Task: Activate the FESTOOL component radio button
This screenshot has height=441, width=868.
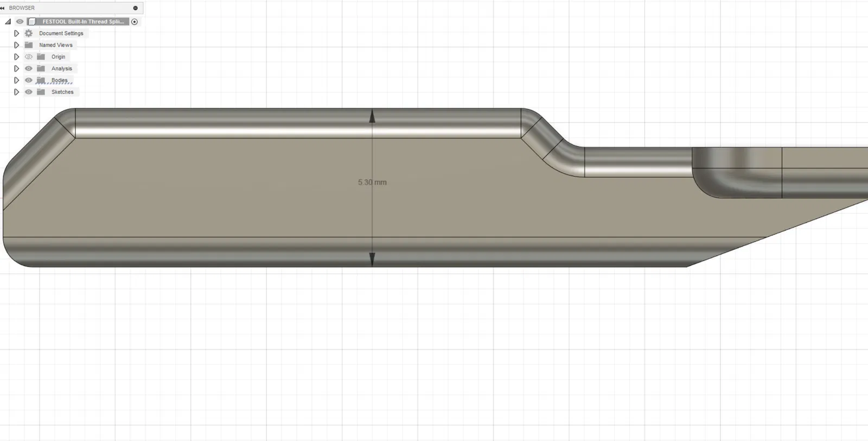Action: pos(135,22)
